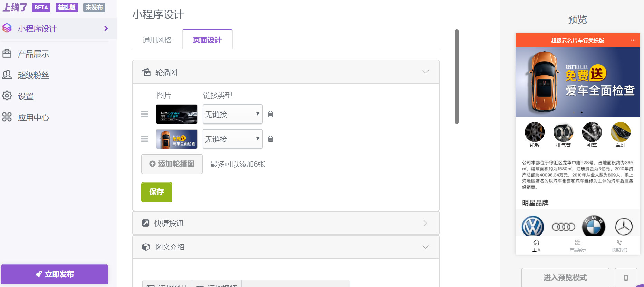This screenshot has width=644, height=287.
Task: Tap the 轮毂 wheel icon in preview
Action: 535,132
